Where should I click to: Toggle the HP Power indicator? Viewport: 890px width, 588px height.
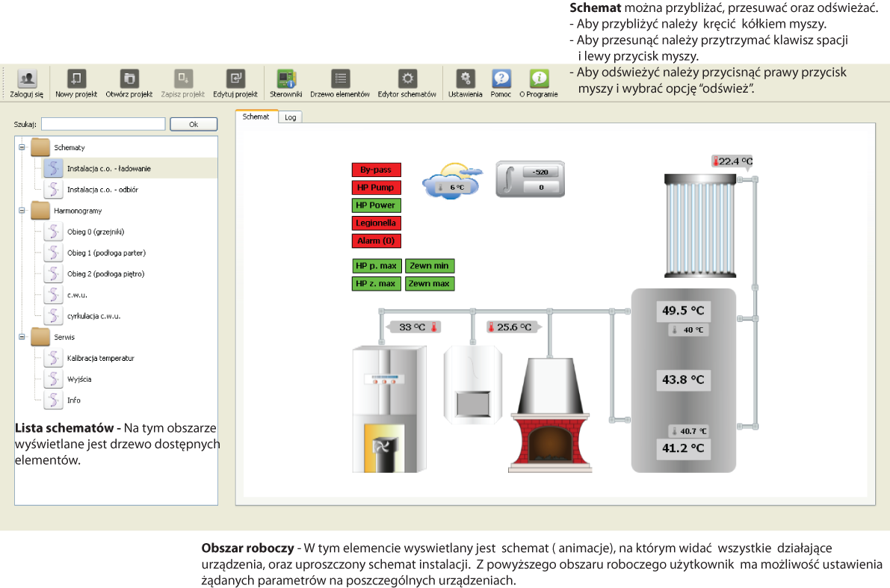coord(377,205)
